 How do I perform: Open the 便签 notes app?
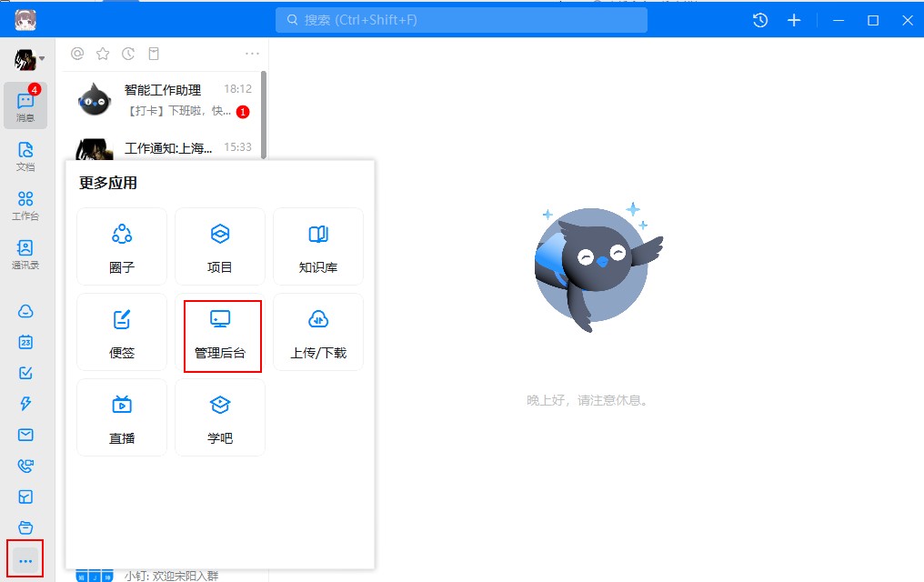(x=122, y=332)
